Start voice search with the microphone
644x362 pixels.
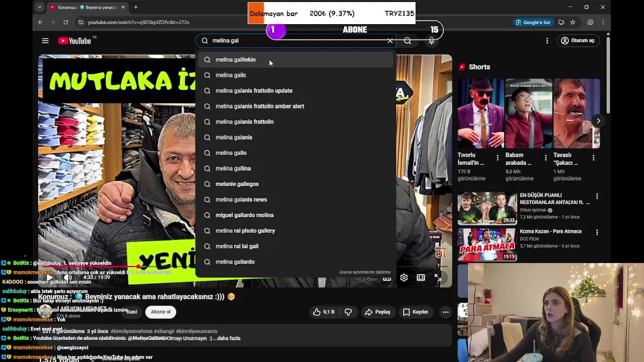(x=431, y=41)
